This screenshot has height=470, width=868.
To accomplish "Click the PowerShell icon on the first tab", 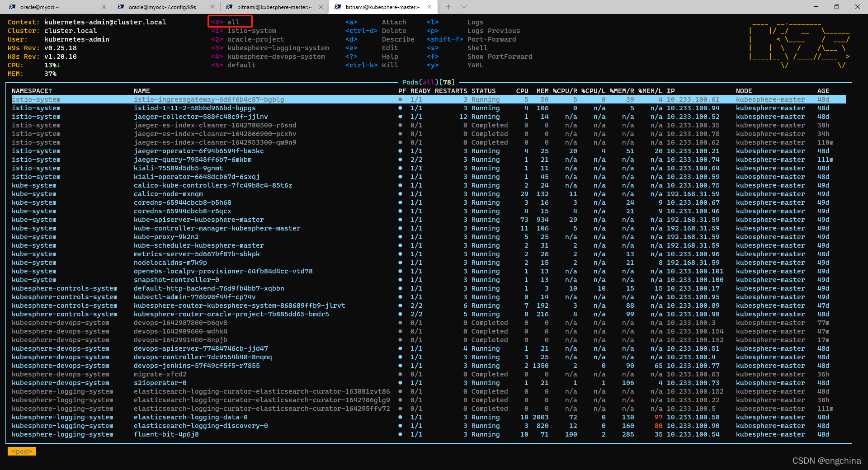I will tap(12, 7).
